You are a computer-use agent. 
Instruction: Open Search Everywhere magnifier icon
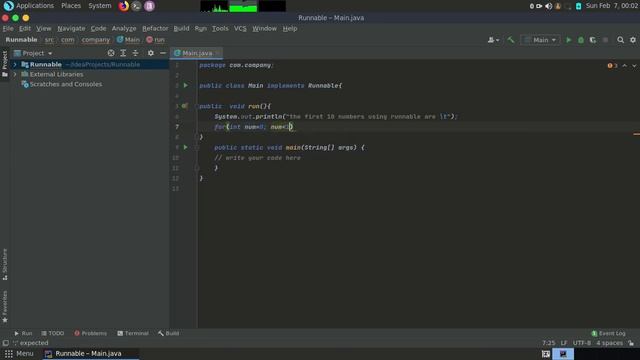[x=620, y=40]
